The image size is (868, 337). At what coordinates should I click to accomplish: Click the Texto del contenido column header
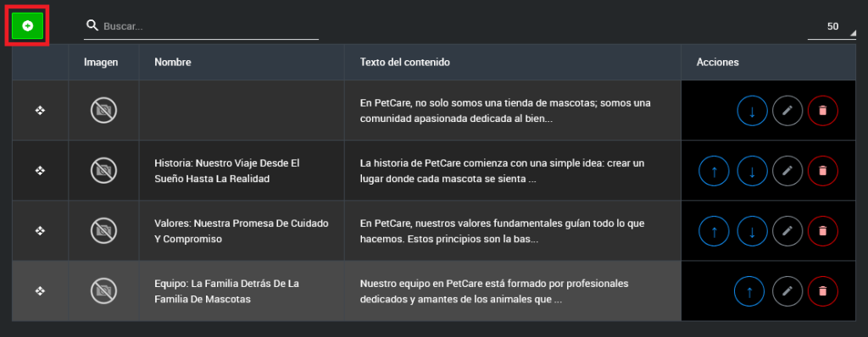(x=404, y=63)
